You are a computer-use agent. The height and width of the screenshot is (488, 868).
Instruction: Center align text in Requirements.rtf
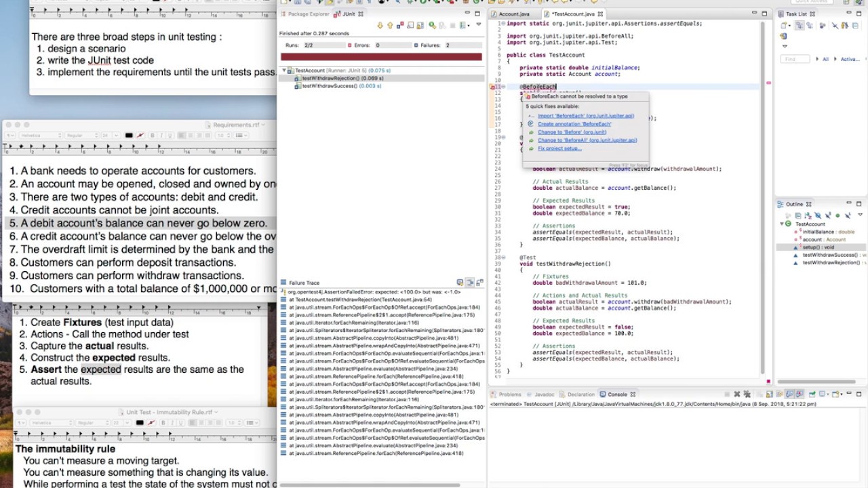click(191, 136)
